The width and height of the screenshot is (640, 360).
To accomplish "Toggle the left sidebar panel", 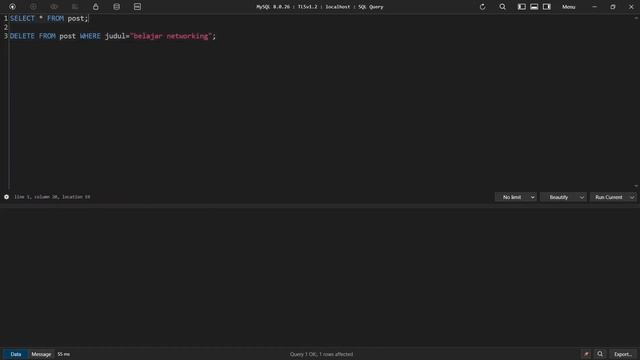I will click(522, 7).
